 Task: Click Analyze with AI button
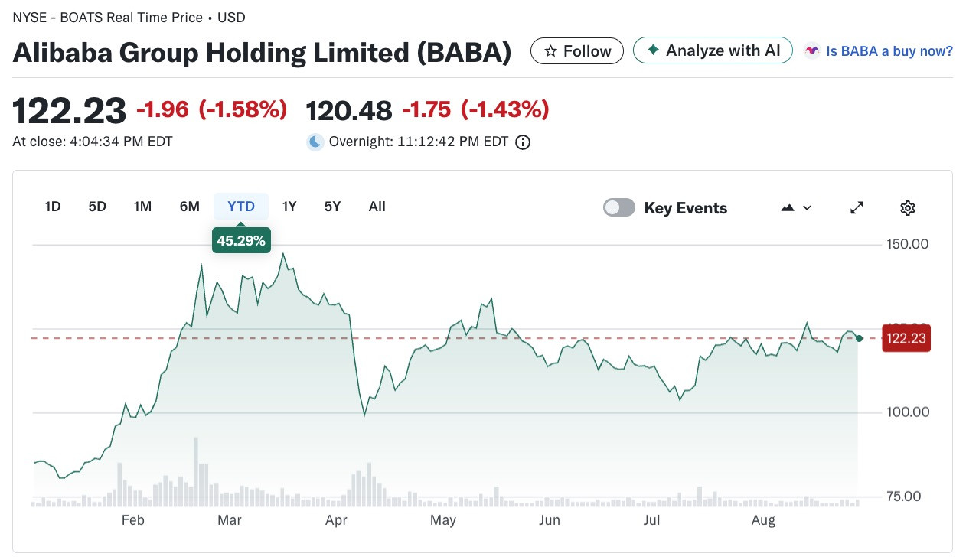[x=713, y=50]
